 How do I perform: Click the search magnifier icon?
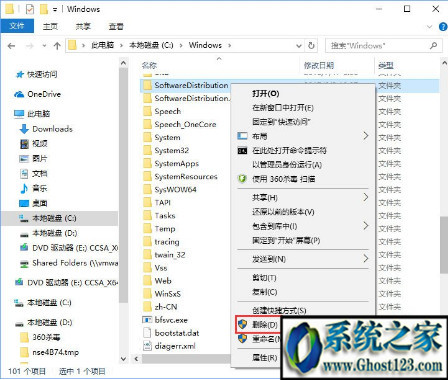433,45
